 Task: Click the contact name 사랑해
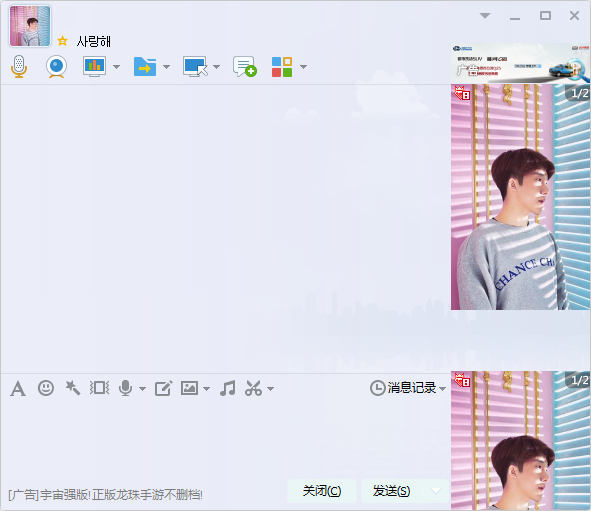pos(93,41)
